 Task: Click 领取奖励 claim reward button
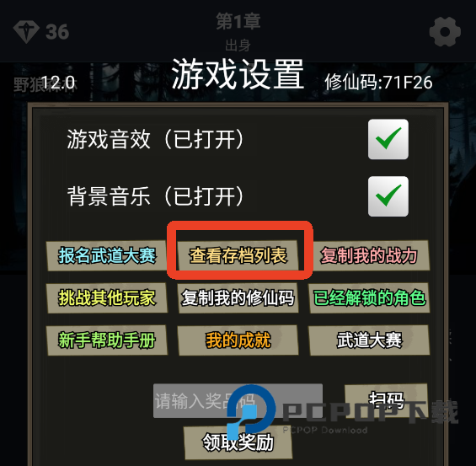238,442
